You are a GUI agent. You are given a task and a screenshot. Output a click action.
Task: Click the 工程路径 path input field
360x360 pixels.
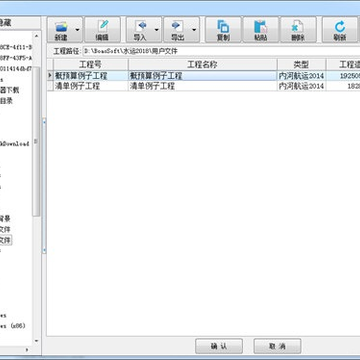(221, 51)
